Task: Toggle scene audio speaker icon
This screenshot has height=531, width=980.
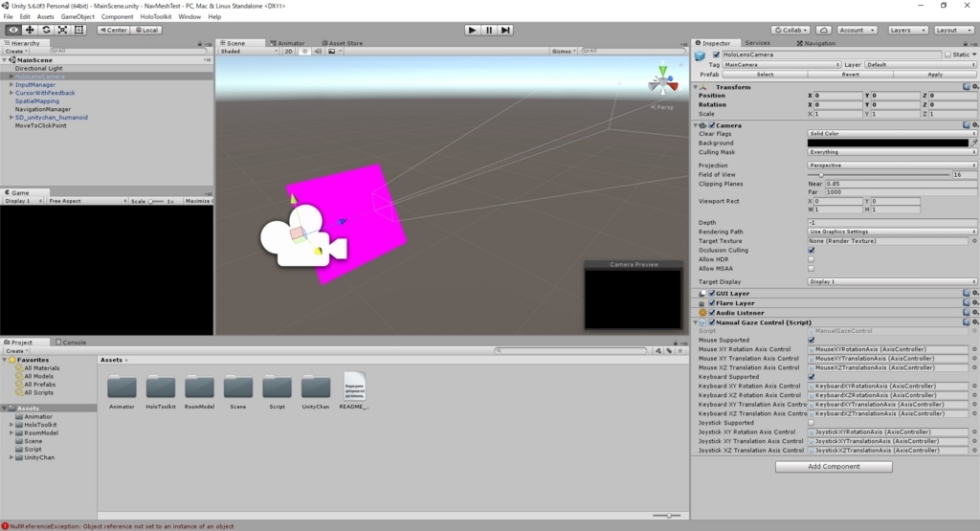Action: coord(318,52)
